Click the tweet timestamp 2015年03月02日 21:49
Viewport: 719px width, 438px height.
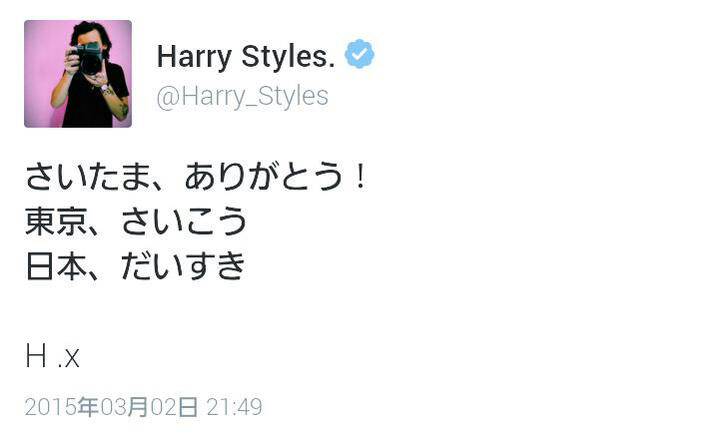pyautogui.click(x=144, y=406)
